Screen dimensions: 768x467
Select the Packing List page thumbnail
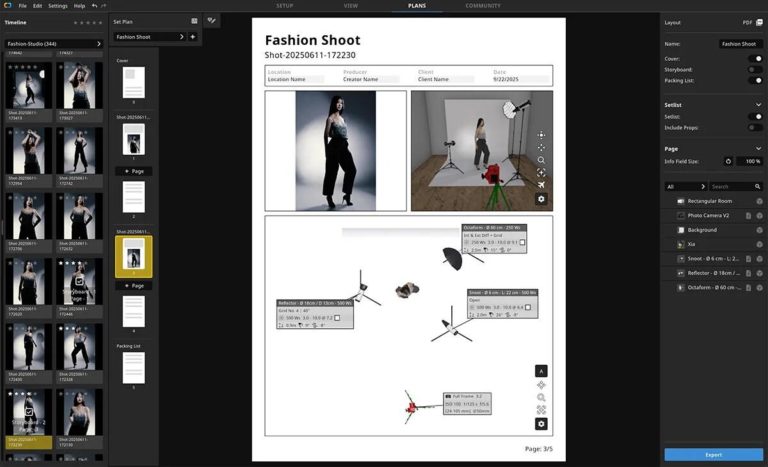click(134, 368)
